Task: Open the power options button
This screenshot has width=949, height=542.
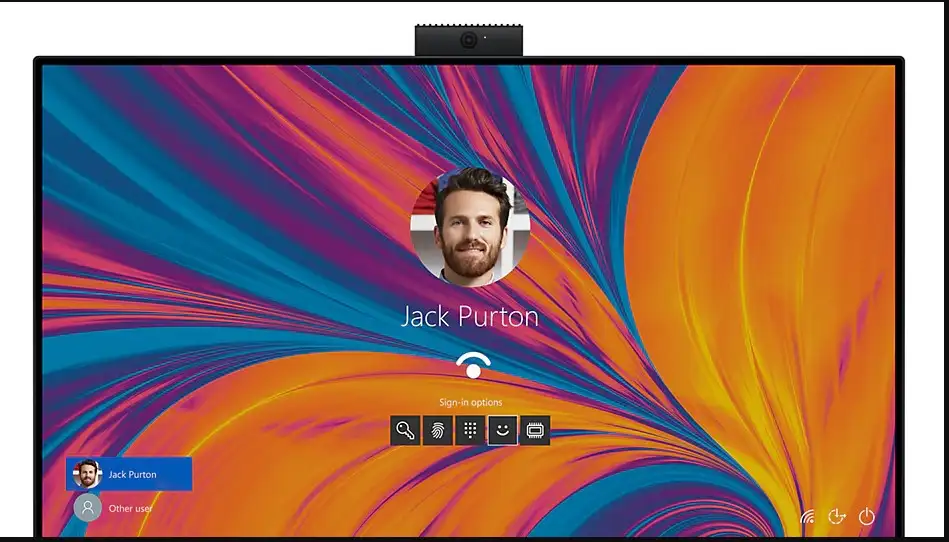Action: (x=867, y=517)
